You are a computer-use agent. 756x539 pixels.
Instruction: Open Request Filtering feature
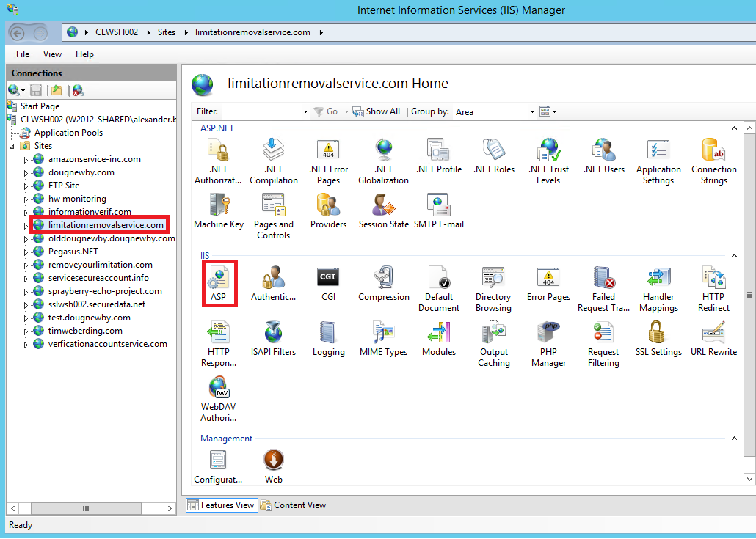click(603, 344)
